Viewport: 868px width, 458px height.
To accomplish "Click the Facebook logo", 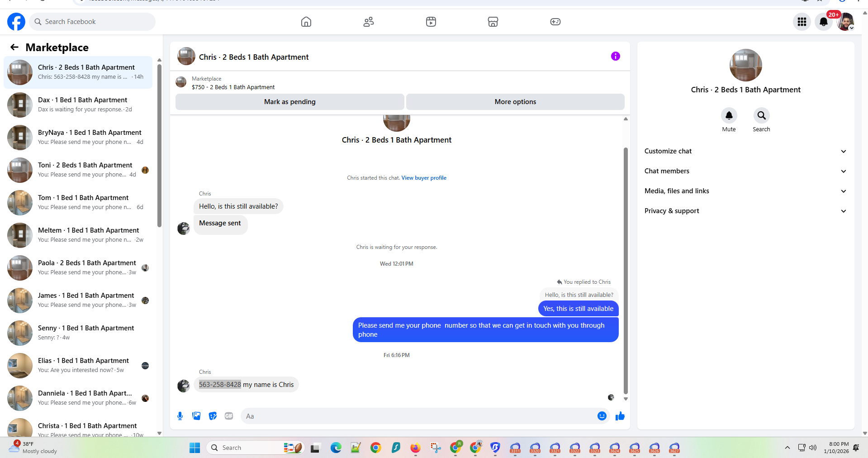I will pos(16,22).
